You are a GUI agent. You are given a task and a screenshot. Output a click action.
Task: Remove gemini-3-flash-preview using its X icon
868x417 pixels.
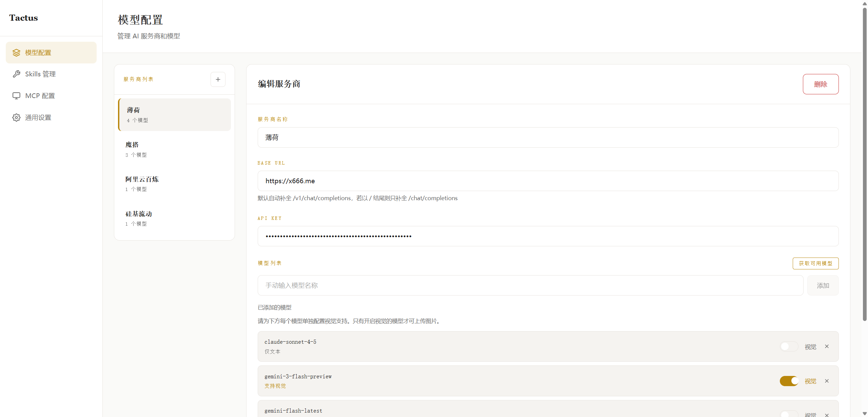point(827,381)
